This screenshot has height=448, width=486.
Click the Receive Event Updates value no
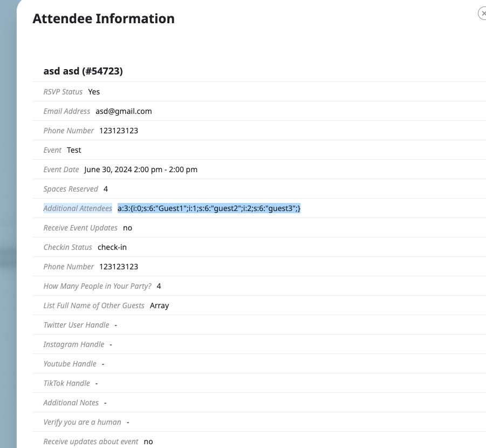[x=127, y=228]
